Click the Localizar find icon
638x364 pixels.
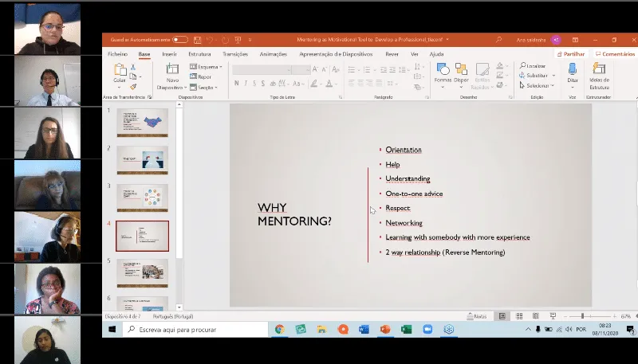pos(534,66)
